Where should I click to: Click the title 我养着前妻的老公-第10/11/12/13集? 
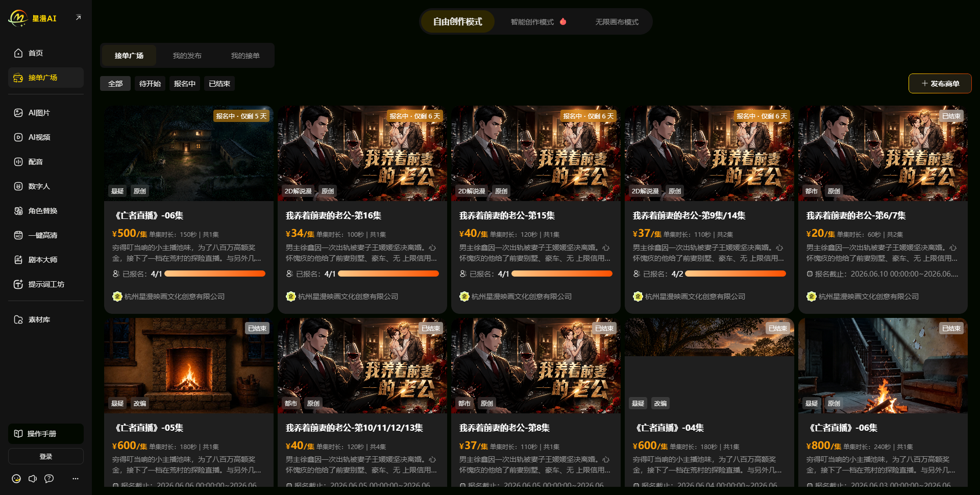[354, 428]
